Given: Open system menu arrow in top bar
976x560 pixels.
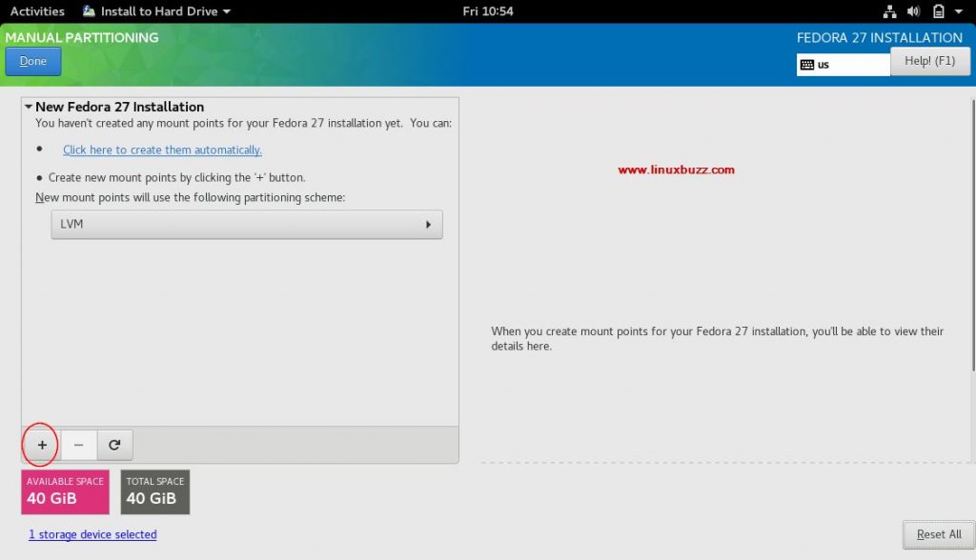Looking at the screenshot, I should pyautogui.click(x=959, y=11).
